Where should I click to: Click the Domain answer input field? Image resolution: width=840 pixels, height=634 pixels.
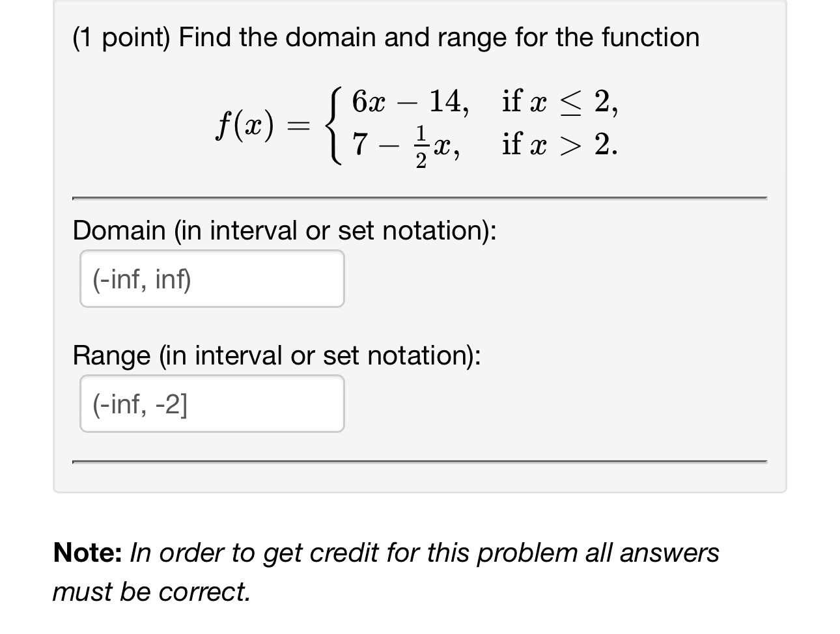[212, 279]
